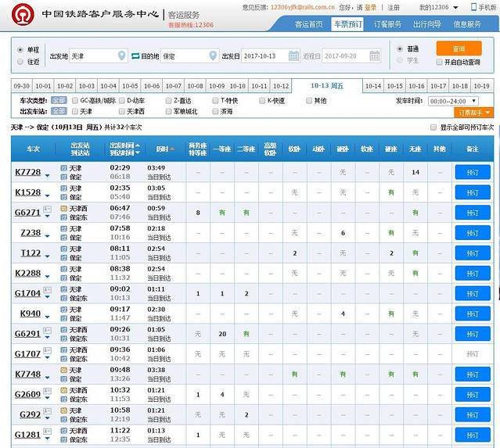Select the 往返 round-trip radio button
The height and width of the screenshot is (448, 500).
[20, 62]
